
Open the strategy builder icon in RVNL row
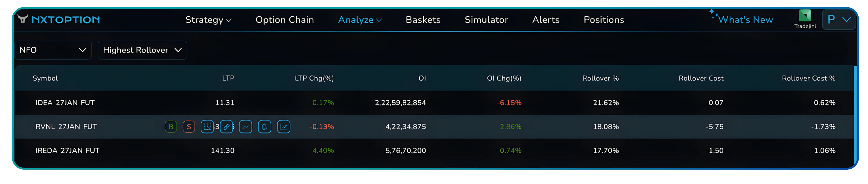coord(208,127)
